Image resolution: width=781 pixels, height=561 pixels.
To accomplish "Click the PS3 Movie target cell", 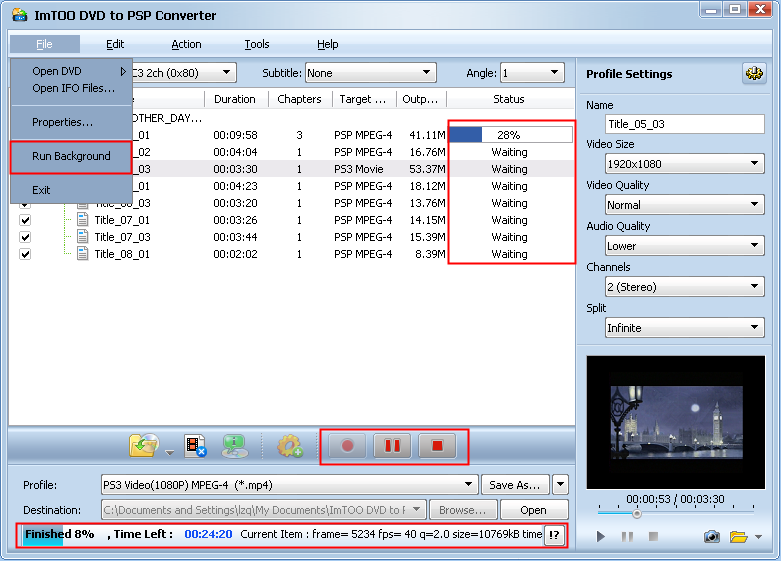I will pyautogui.click(x=359, y=169).
